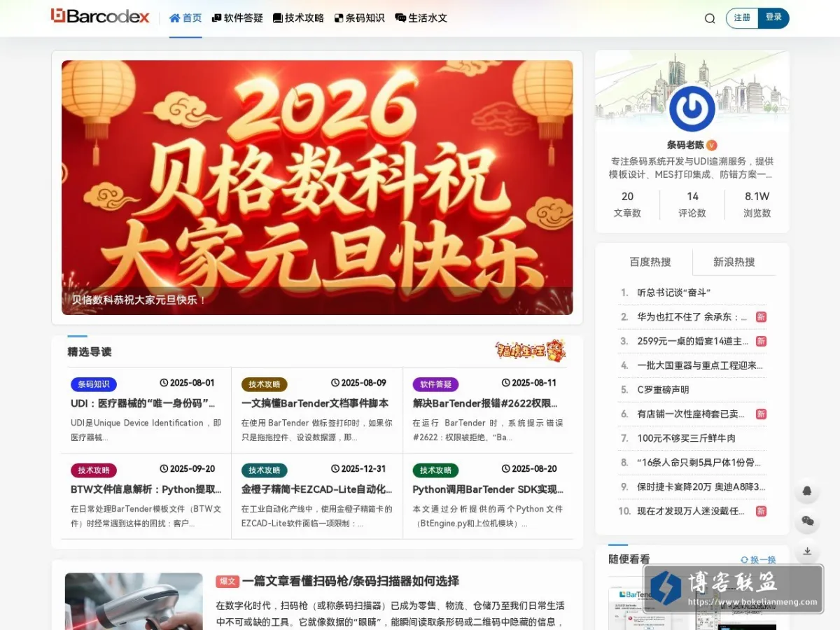Open the 技术攻略 navigation menu
The height and width of the screenshot is (630, 840).
[298, 18]
